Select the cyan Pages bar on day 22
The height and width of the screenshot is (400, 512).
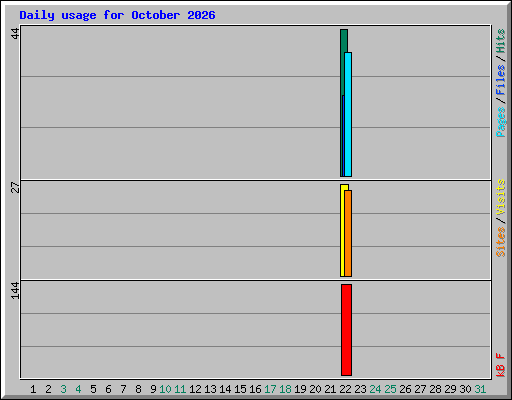348,114
